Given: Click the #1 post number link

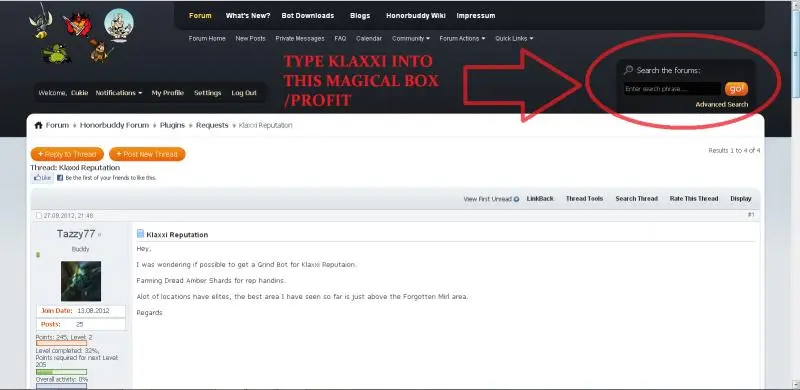Looking at the screenshot, I should pyautogui.click(x=751, y=215).
